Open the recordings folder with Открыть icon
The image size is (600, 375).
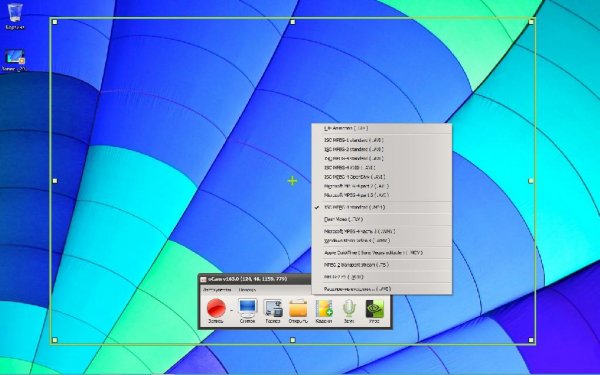[298, 310]
